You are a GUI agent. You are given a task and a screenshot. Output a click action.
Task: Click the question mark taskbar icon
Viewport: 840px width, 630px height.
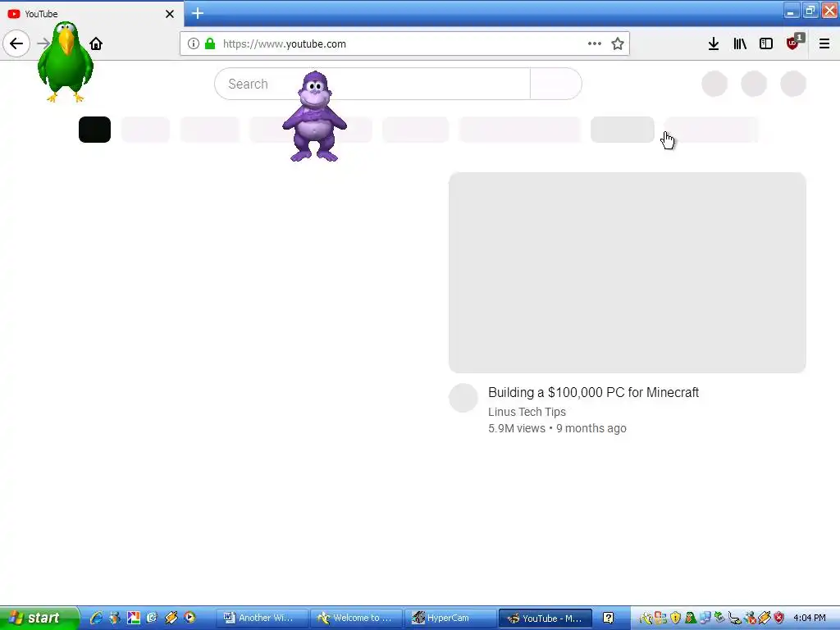click(x=608, y=619)
